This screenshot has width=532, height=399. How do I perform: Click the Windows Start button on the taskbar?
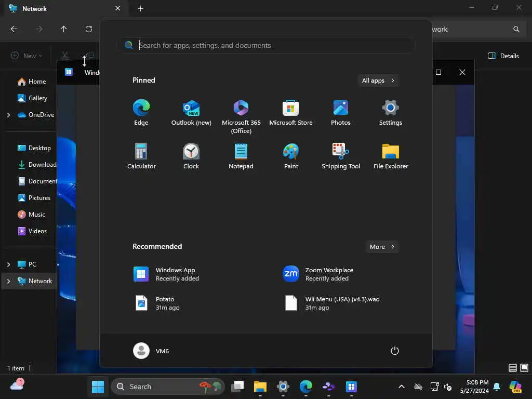tap(98, 387)
